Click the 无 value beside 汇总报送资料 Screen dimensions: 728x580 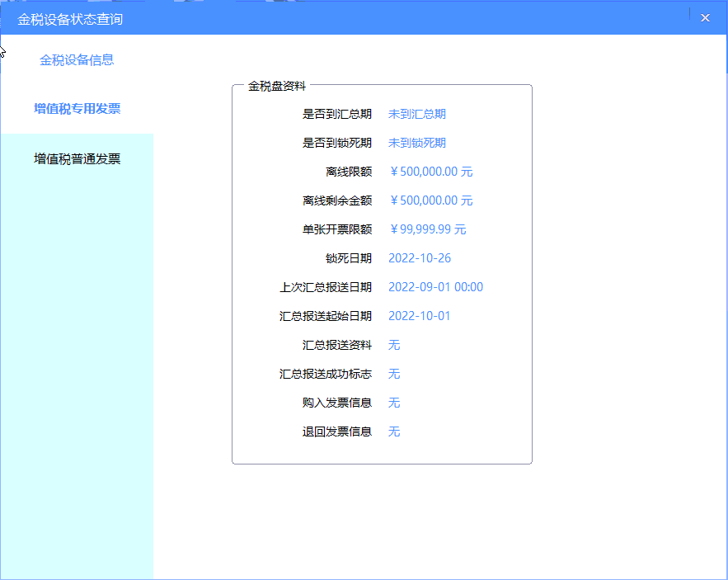(x=394, y=345)
